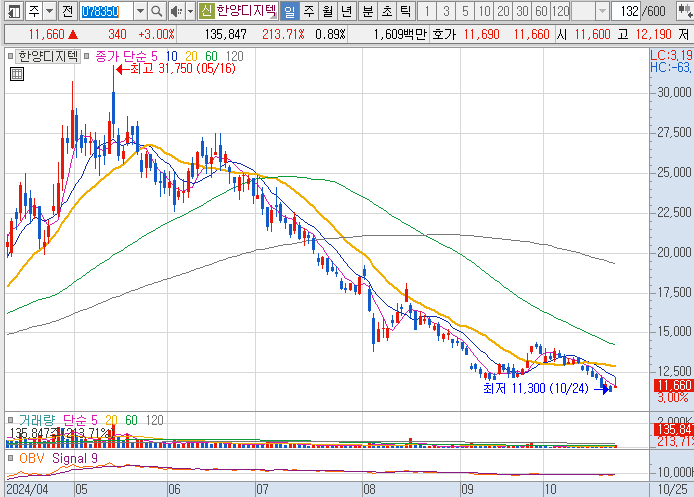Click the volume ratio 213.71% in quote bar

283,34
